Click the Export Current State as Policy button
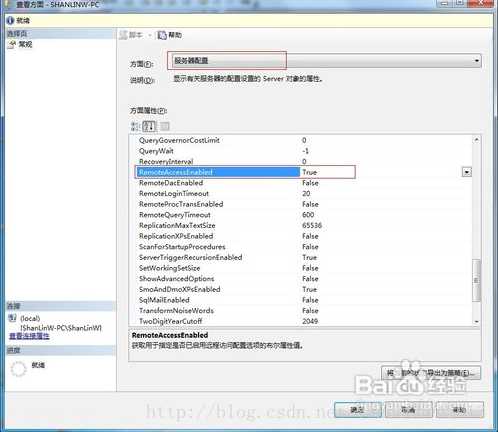Image resolution: width=498 pixels, height=432 pixels. 431,373
